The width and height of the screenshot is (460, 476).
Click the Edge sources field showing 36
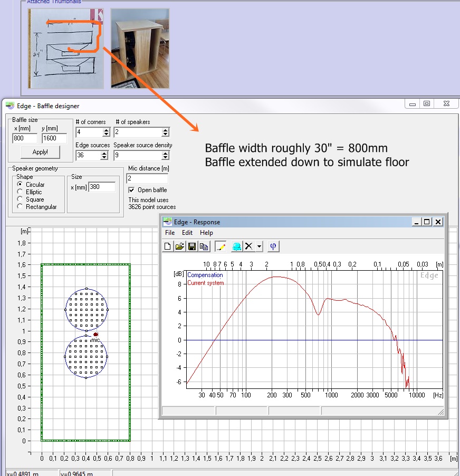88,155
